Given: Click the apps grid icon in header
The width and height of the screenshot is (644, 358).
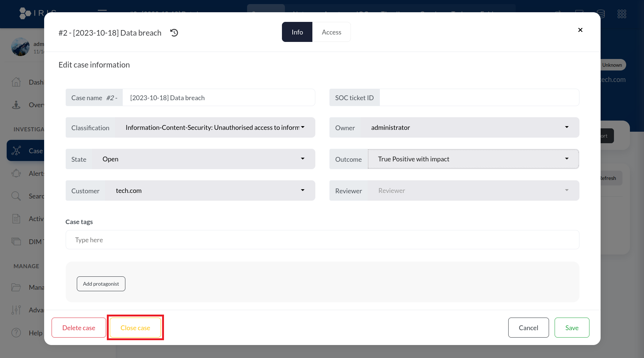Looking at the screenshot, I should coord(622,14).
